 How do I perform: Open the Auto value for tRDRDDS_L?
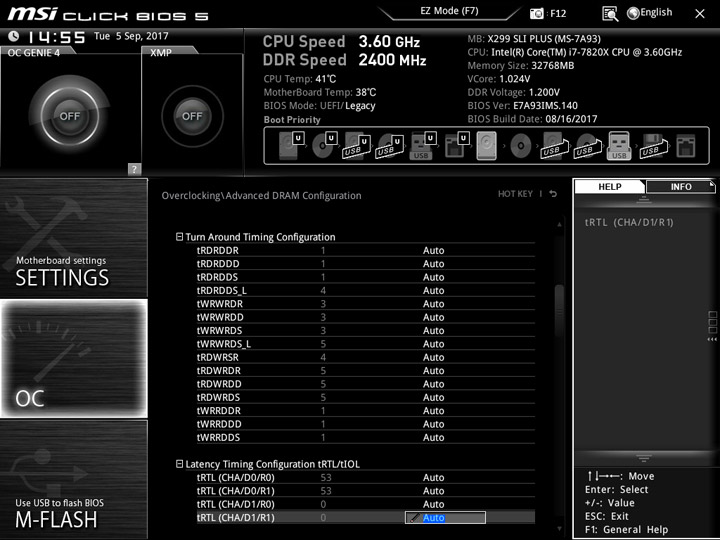[433, 290]
